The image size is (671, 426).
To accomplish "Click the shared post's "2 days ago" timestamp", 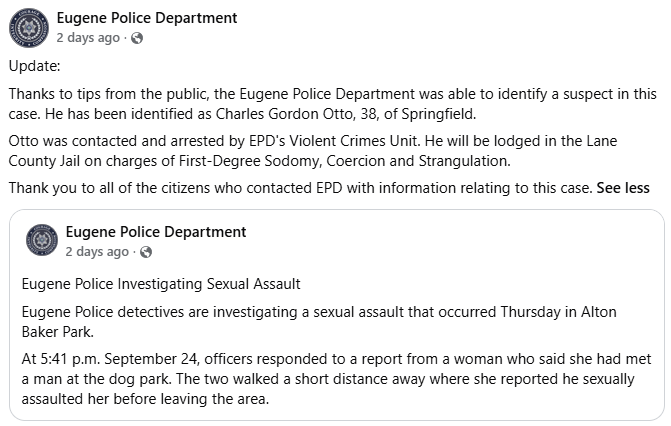I will 97,252.
